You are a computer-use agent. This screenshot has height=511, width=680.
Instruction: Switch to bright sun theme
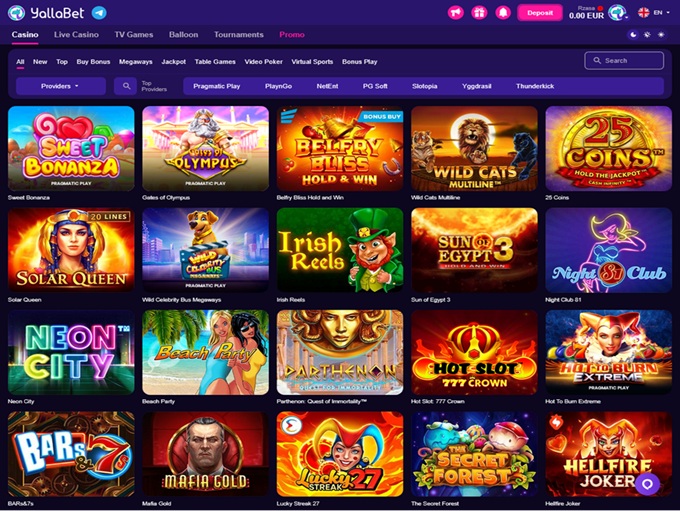pyautogui.click(x=661, y=35)
